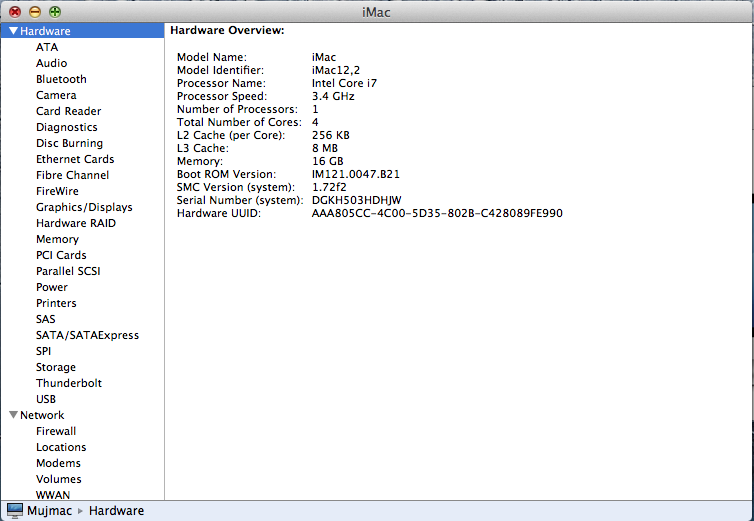
Task: Select SPI in the sidebar
Action: pyautogui.click(x=43, y=351)
